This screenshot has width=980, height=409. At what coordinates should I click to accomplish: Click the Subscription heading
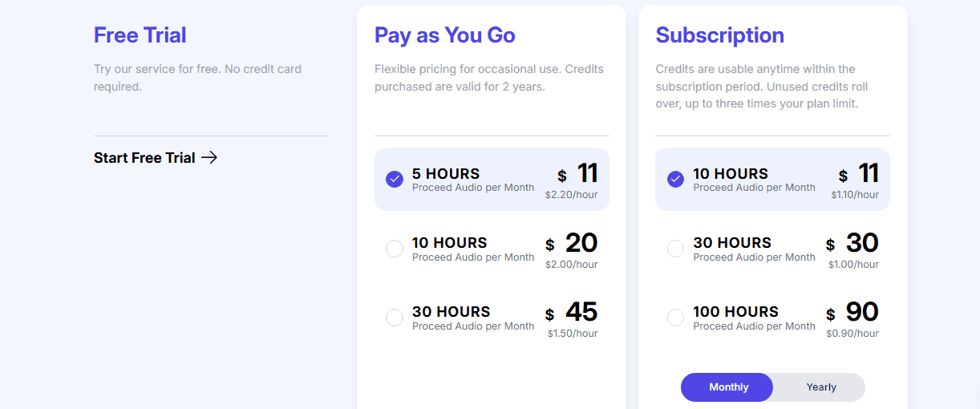coord(719,35)
